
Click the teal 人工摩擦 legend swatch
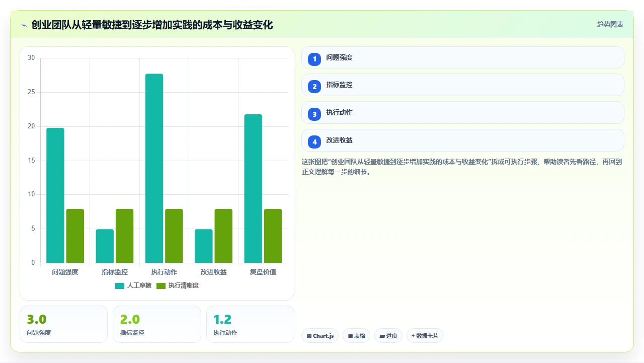click(120, 286)
